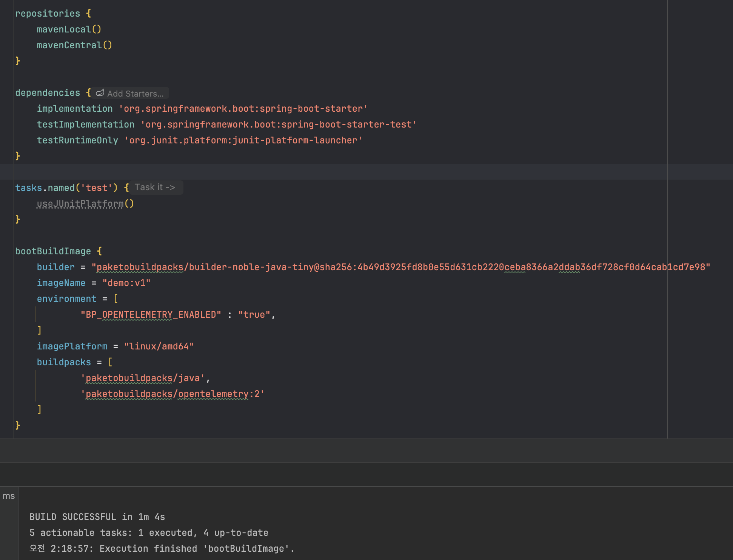Screen dimensions: 733x560
Task: Click the 'Execution finished' console message
Action: click(162, 549)
